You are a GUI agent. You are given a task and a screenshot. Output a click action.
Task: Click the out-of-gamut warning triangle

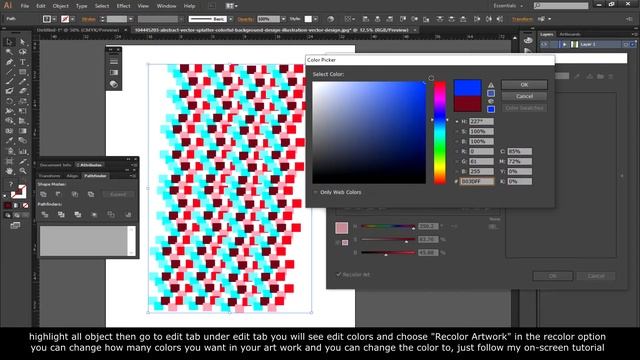click(491, 85)
